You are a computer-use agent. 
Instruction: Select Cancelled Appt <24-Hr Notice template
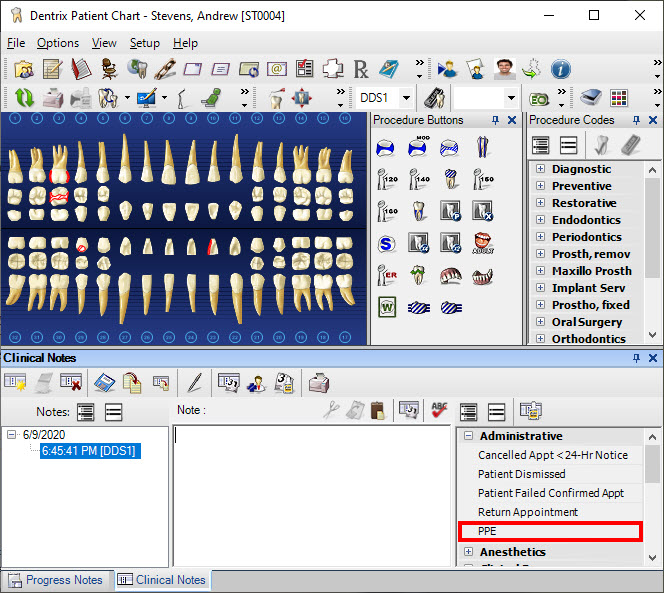pos(551,455)
